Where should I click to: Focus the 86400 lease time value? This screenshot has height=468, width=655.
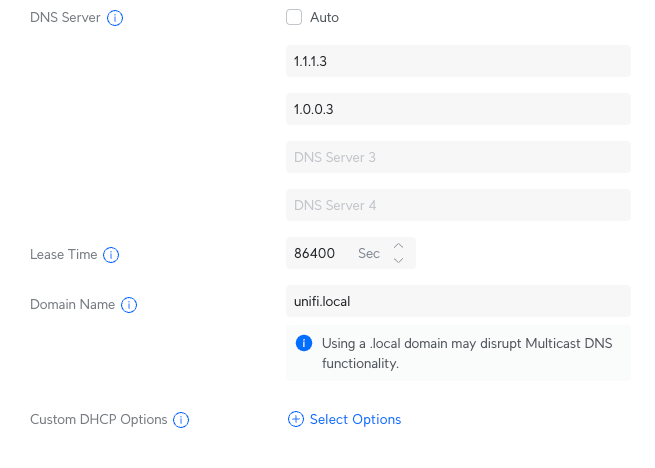(x=315, y=253)
